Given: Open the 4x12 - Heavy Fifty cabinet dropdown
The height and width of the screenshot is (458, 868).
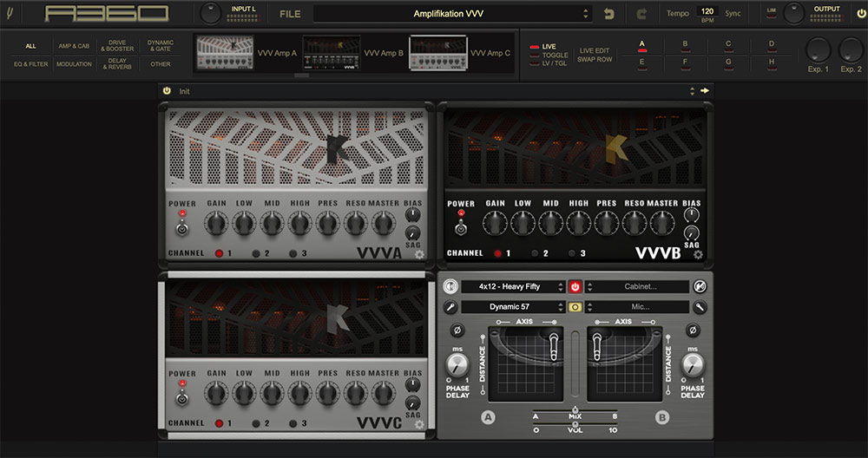Looking at the screenshot, I should click(x=513, y=286).
